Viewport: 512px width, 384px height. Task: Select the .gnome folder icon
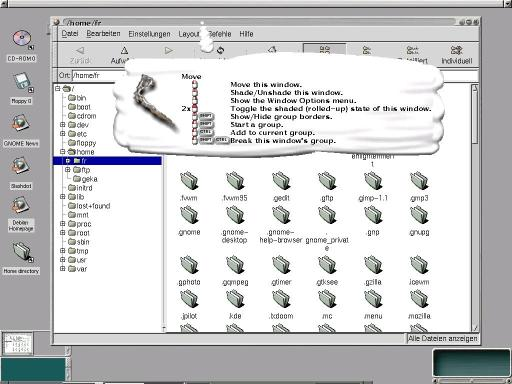(x=189, y=215)
